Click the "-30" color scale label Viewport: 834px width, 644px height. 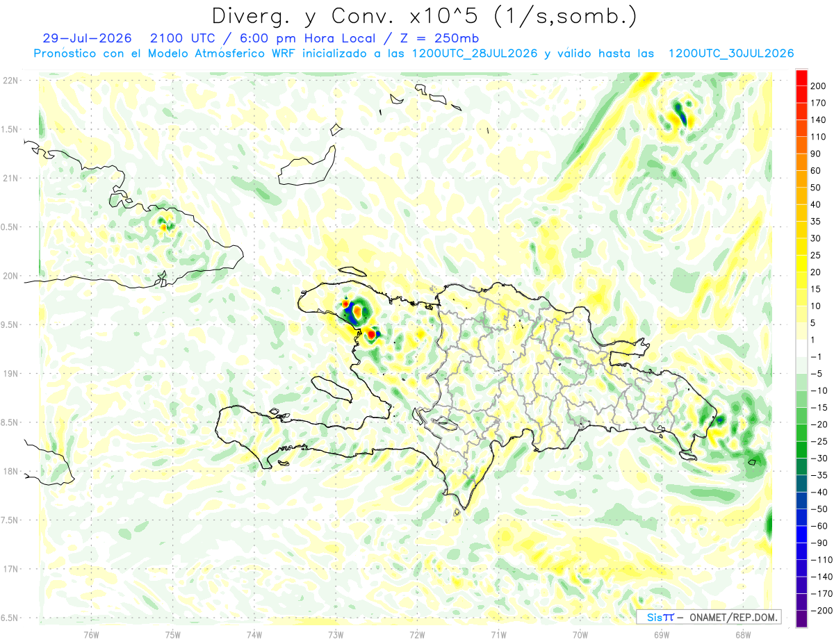pos(818,459)
